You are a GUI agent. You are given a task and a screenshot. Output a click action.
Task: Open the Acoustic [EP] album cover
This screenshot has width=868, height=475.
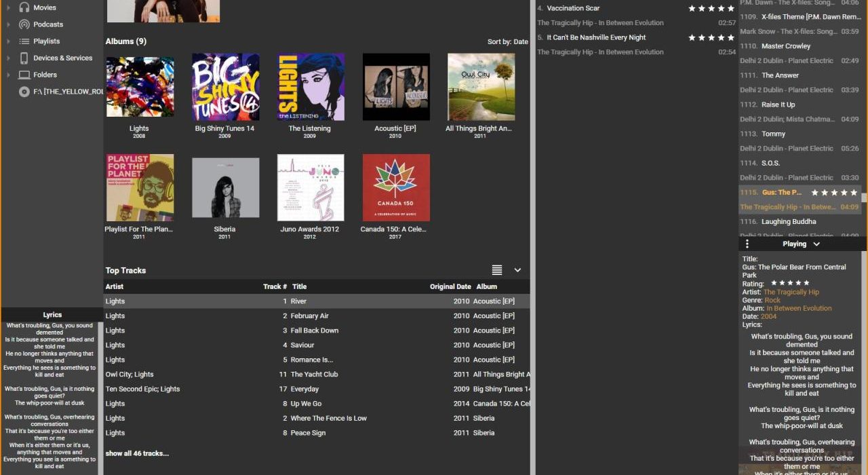[x=396, y=88]
